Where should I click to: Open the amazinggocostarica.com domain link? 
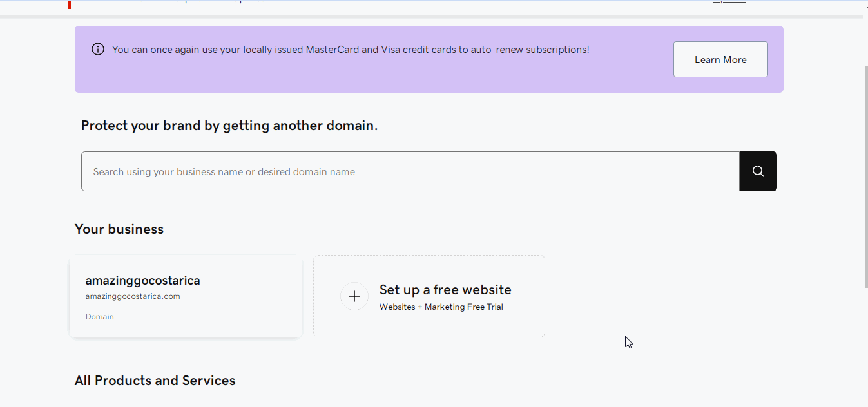click(x=133, y=296)
